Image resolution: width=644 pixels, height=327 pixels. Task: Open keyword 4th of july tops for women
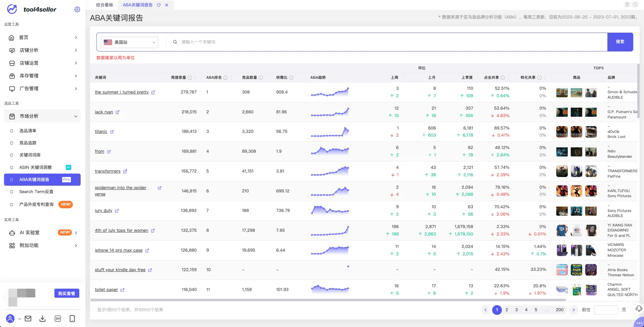121,230
